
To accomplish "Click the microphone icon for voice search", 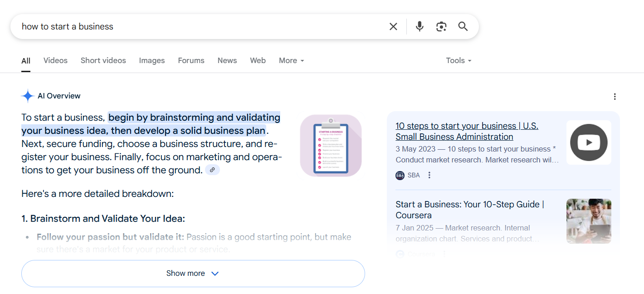I will pyautogui.click(x=419, y=26).
